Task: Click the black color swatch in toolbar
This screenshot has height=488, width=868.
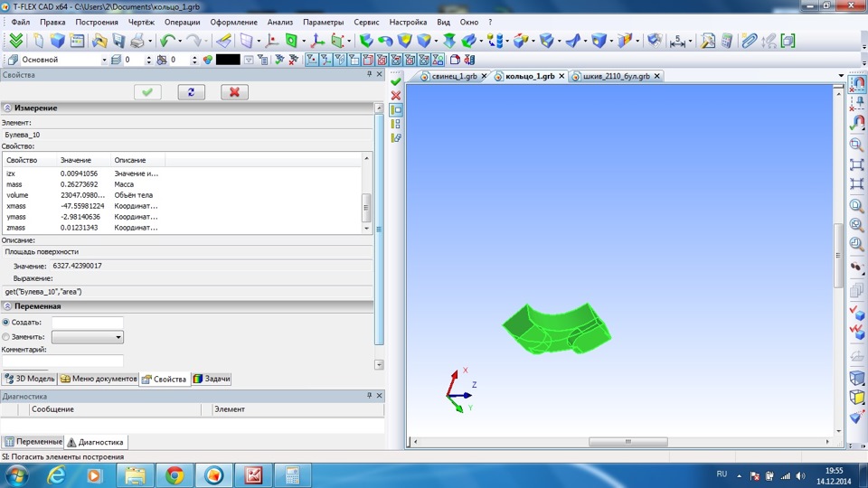Action: pyautogui.click(x=227, y=60)
